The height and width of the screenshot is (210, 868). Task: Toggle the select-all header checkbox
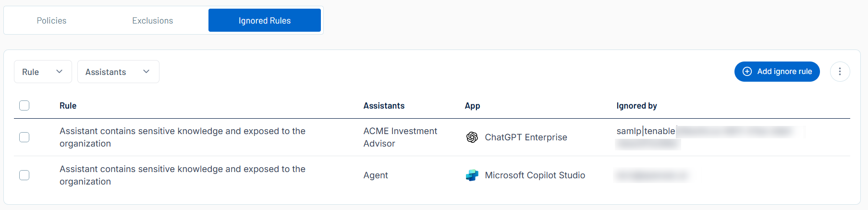(x=24, y=106)
